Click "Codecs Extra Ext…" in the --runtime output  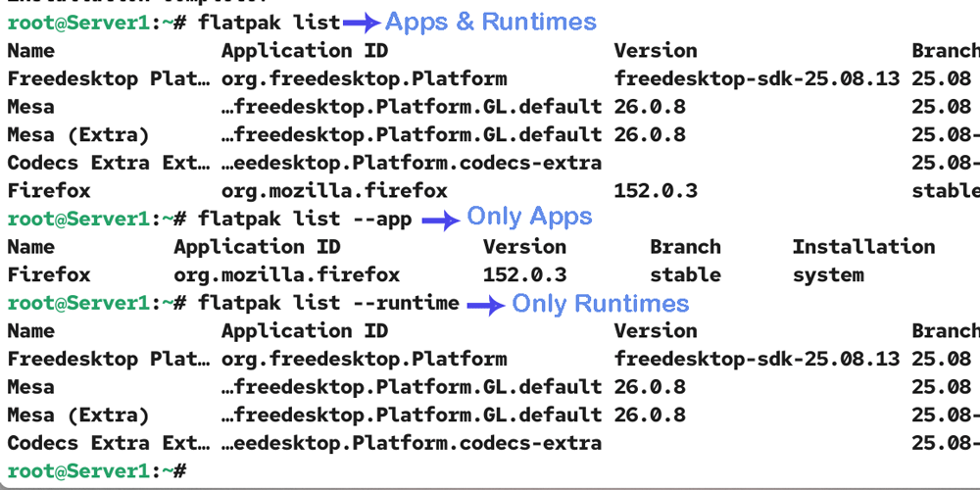tap(109, 443)
